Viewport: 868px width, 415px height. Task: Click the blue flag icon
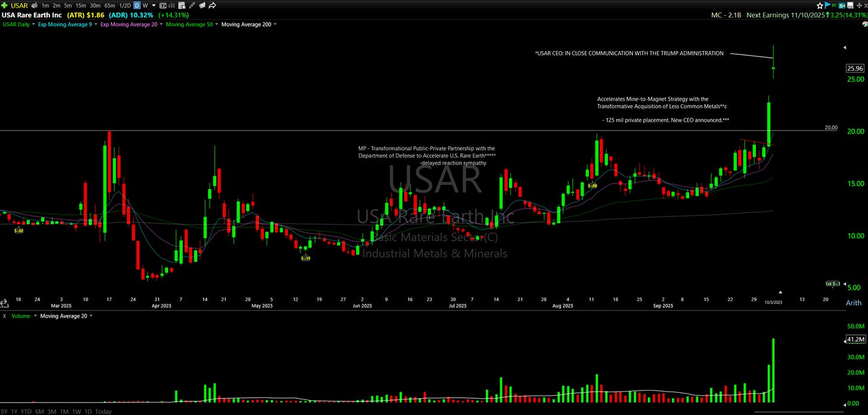pos(828,5)
